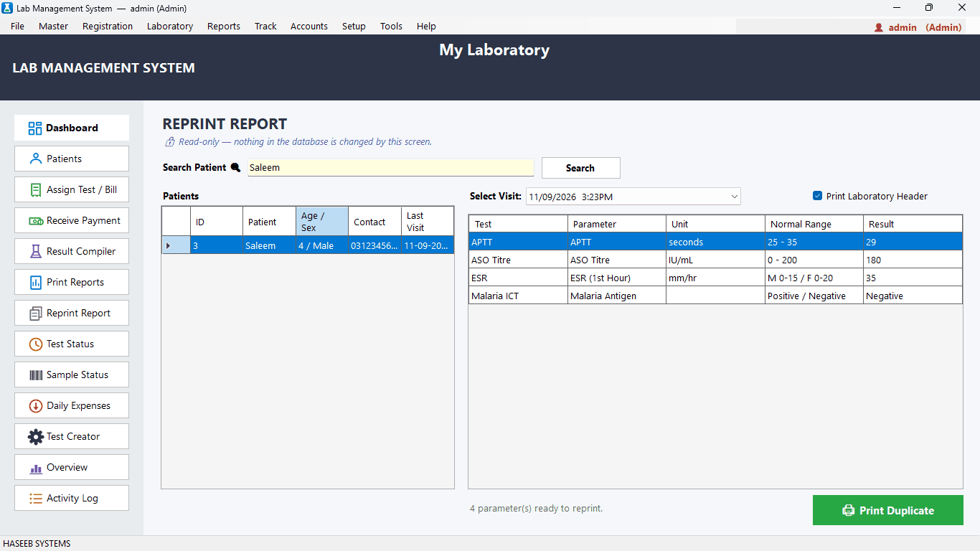
Task: Click the magnifier icon beside Search Patient
Action: 235,167
